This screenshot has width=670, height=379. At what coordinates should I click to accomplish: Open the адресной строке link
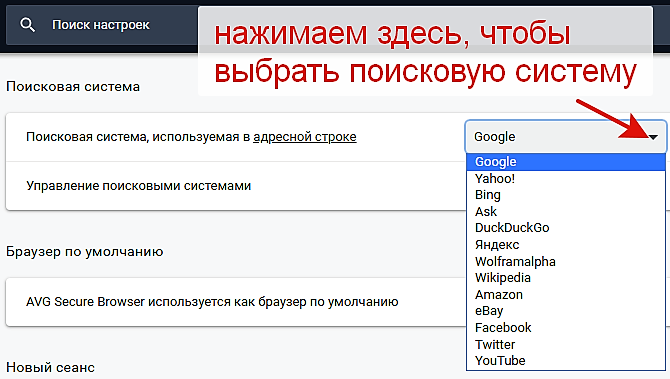pos(305,137)
